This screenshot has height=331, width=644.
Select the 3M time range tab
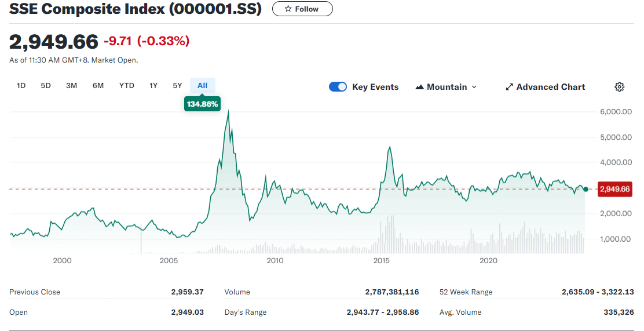click(71, 86)
